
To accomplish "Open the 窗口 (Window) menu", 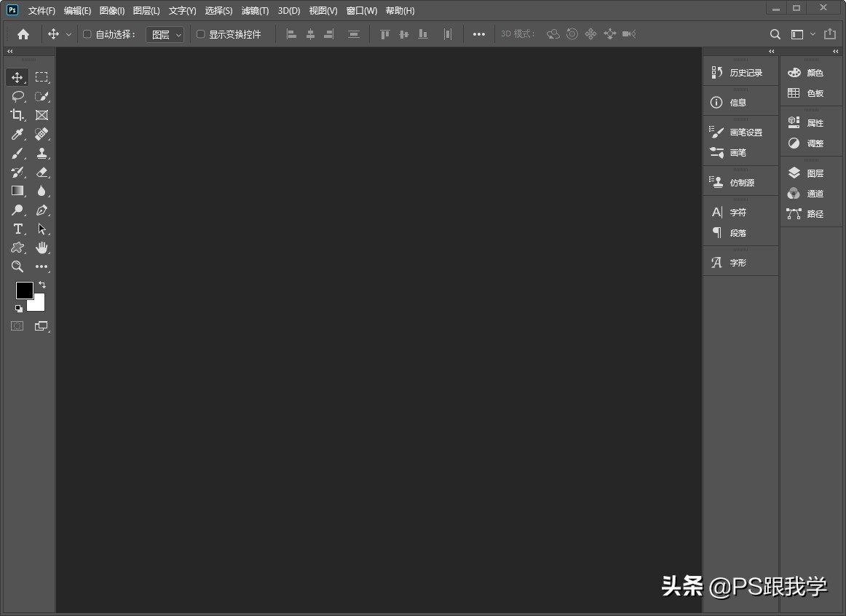I will pyautogui.click(x=361, y=10).
